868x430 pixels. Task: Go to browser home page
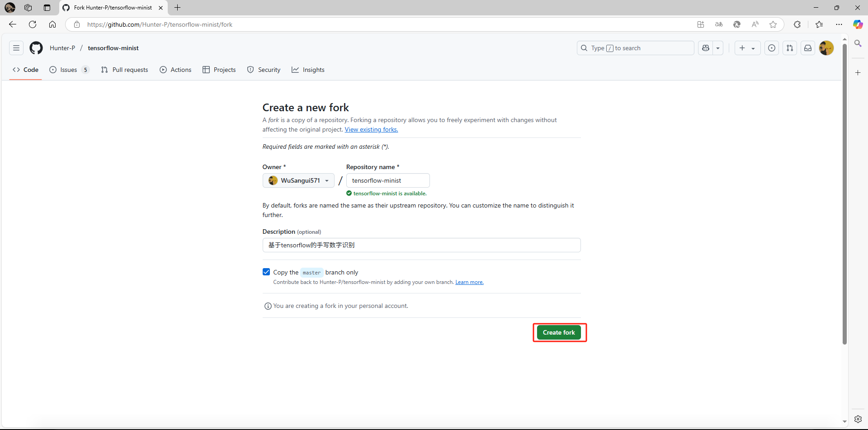pos(52,24)
